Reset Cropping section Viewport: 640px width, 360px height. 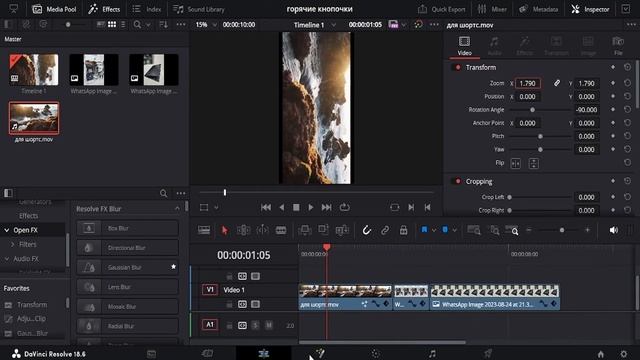click(x=627, y=181)
